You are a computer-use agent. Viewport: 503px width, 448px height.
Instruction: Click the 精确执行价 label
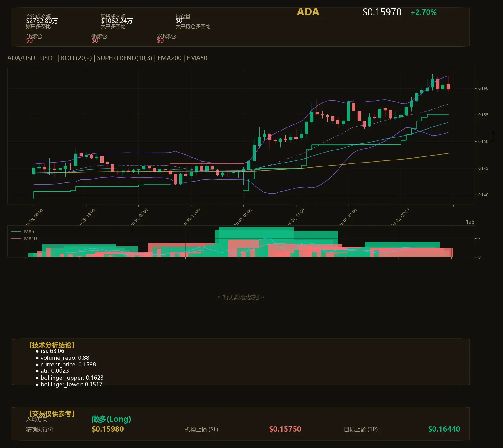pyautogui.click(x=40, y=430)
